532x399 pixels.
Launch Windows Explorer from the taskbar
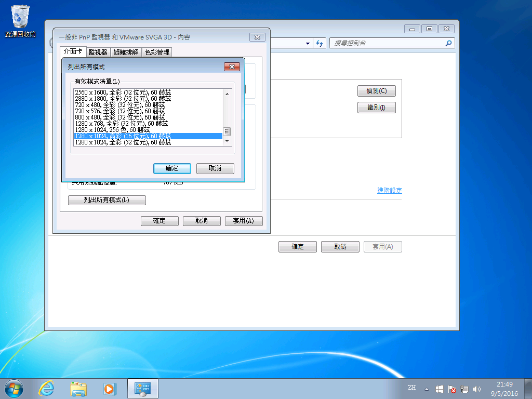(x=78, y=388)
